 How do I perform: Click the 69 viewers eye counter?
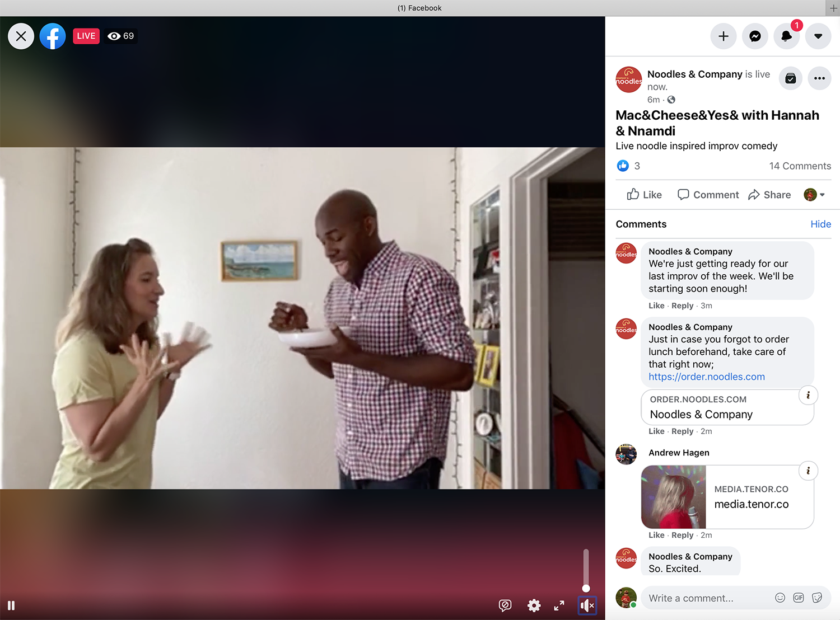121,36
